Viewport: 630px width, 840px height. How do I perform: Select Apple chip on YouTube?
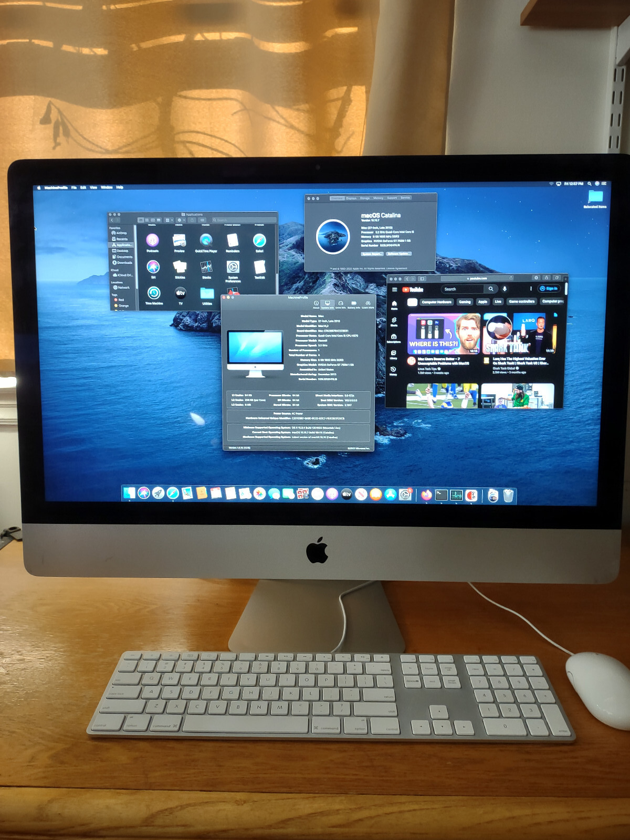tap(482, 302)
